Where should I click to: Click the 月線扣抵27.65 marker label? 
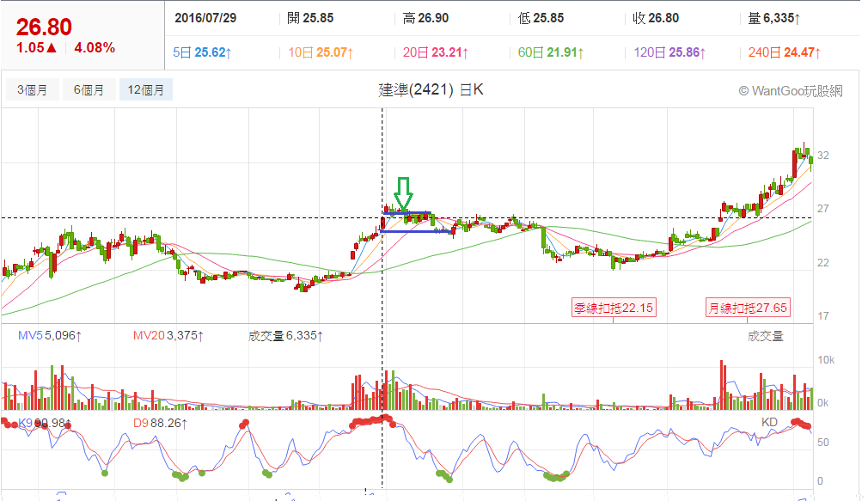point(748,308)
